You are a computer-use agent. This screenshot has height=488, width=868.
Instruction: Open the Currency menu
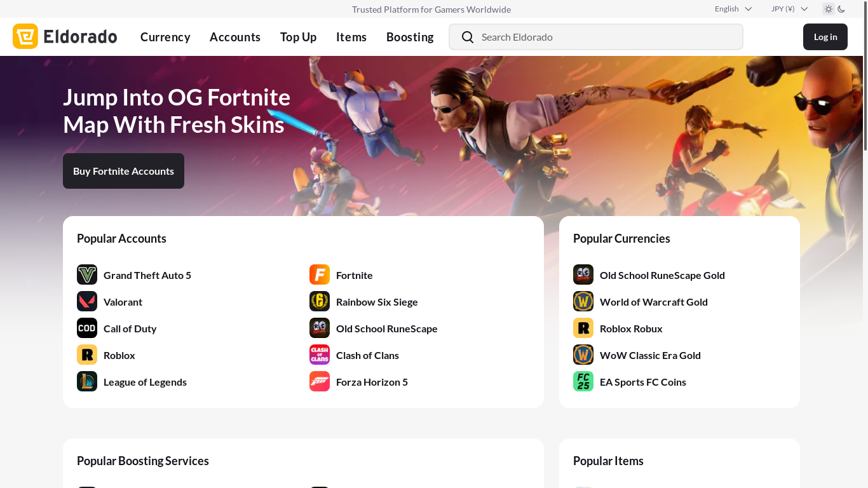tap(165, 37)
